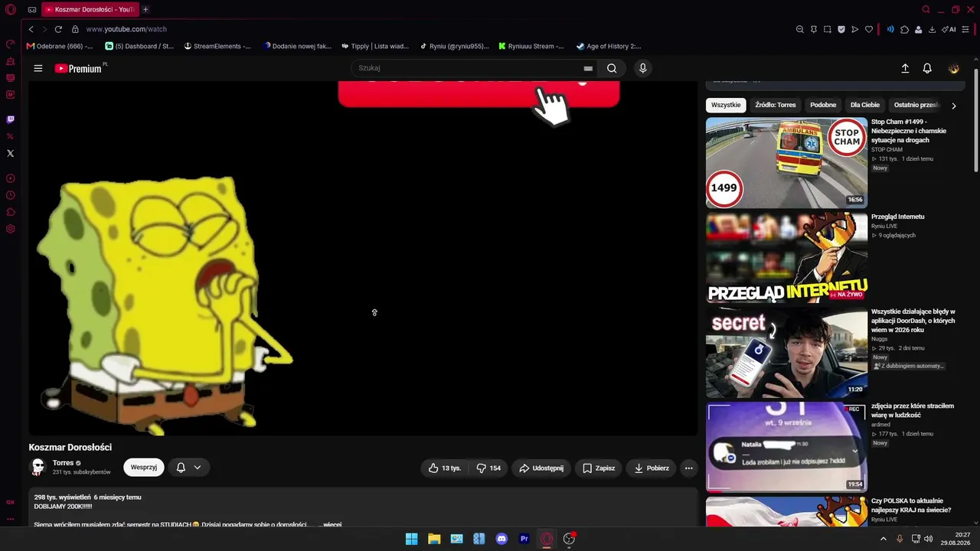Open "Czy POLSKA to aktualnie najlepszy KRAJ" title
Viewport: 980px width, 551px height.
click(911, 505)
